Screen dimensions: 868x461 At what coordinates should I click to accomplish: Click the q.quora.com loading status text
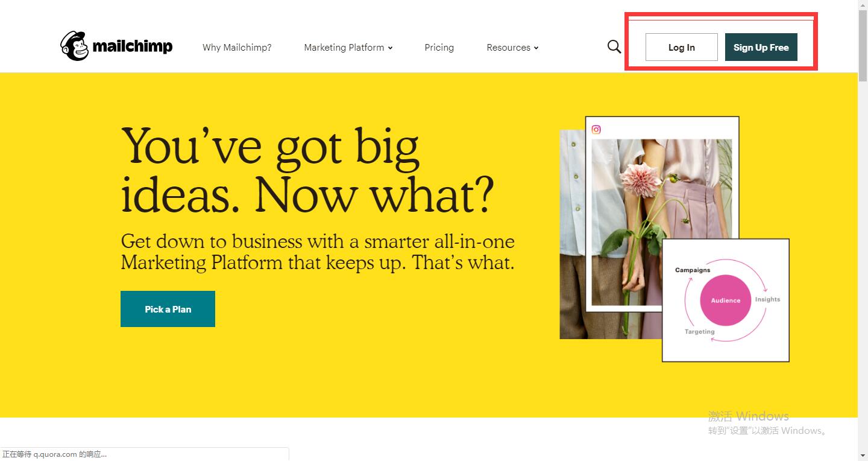[55, 454]
